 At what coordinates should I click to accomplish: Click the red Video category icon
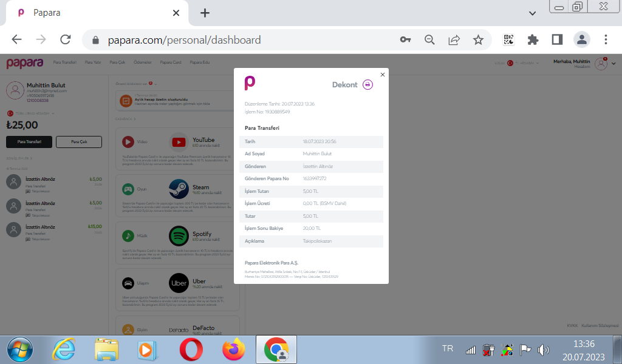pos(128,141)
